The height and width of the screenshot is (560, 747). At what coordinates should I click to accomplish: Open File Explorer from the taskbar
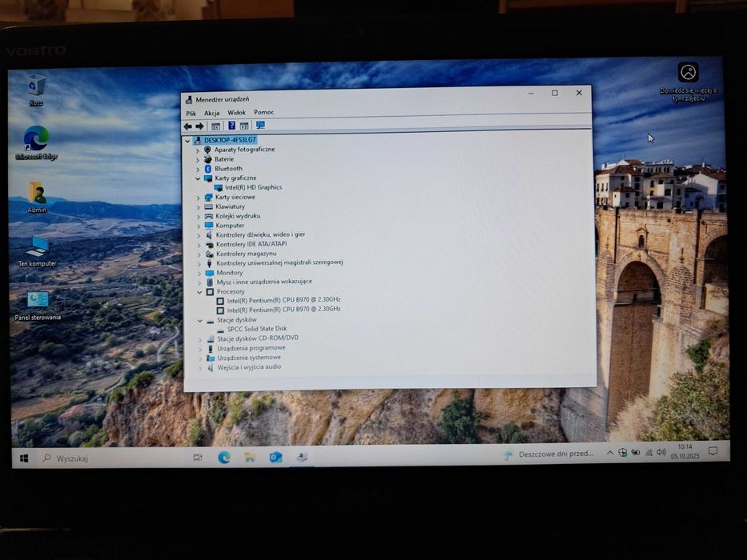250,458
